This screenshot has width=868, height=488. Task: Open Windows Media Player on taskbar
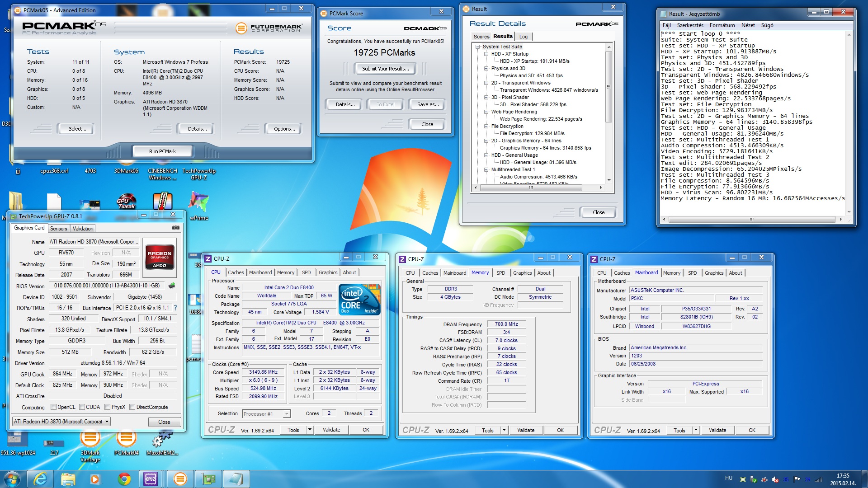click(95, 479)
